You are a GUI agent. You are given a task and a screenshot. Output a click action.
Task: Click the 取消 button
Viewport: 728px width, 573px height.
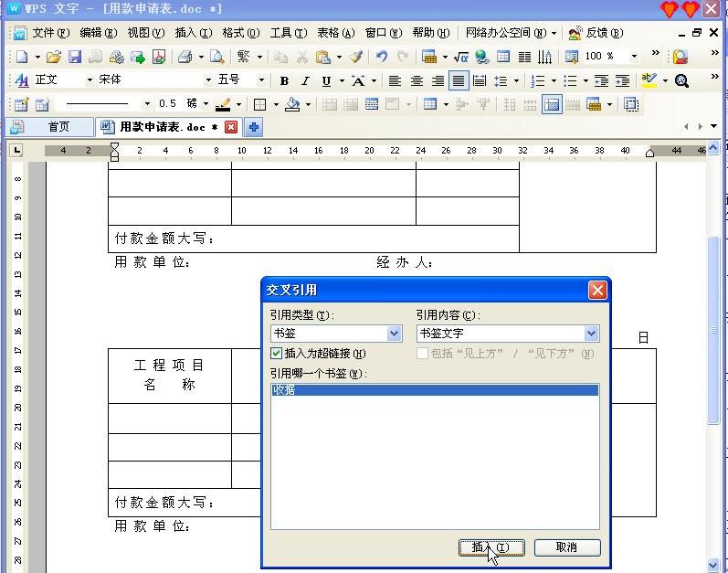(567, 547)
